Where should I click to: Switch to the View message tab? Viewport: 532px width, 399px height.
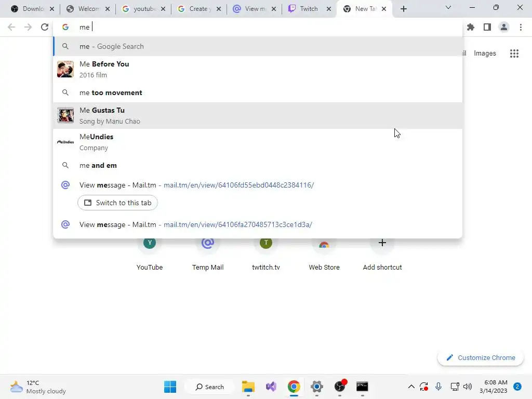click(255, 9)
